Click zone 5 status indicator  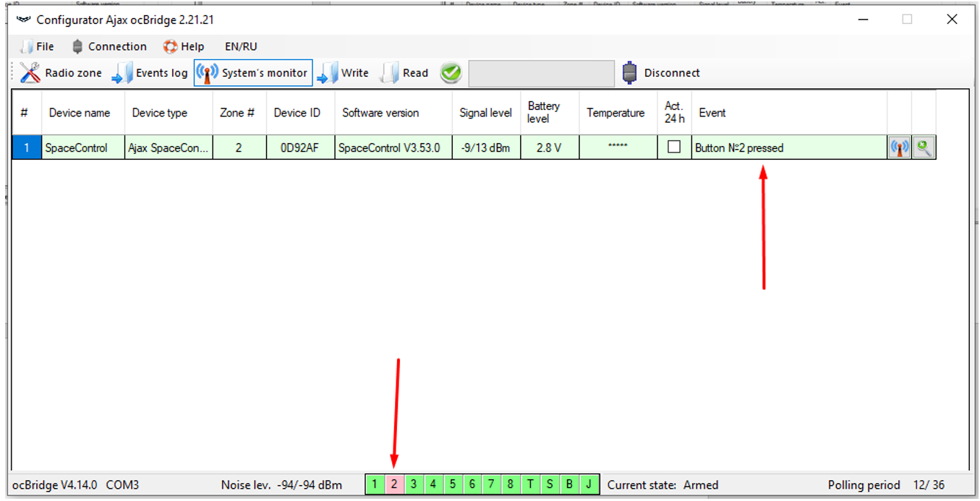453,484
